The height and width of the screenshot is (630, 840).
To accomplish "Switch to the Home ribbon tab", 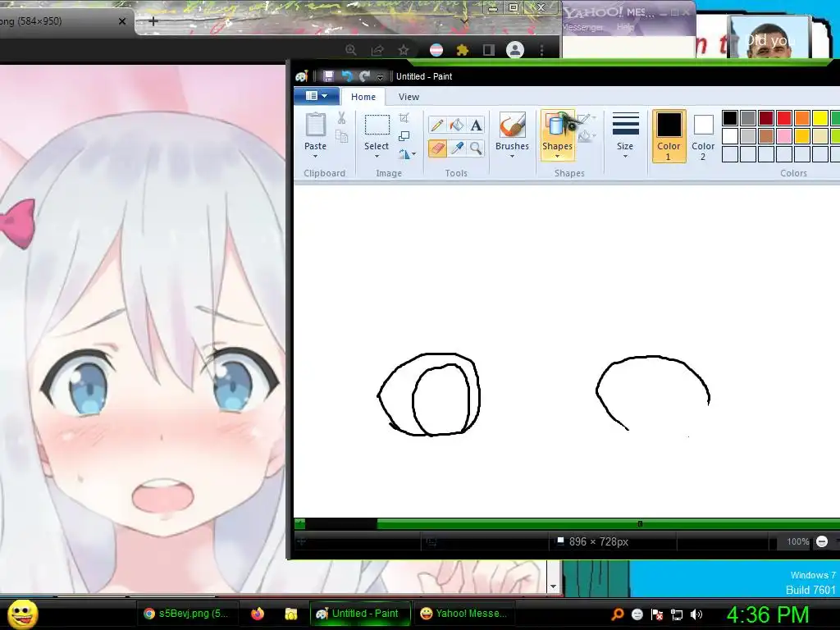I will coord(363,97).
